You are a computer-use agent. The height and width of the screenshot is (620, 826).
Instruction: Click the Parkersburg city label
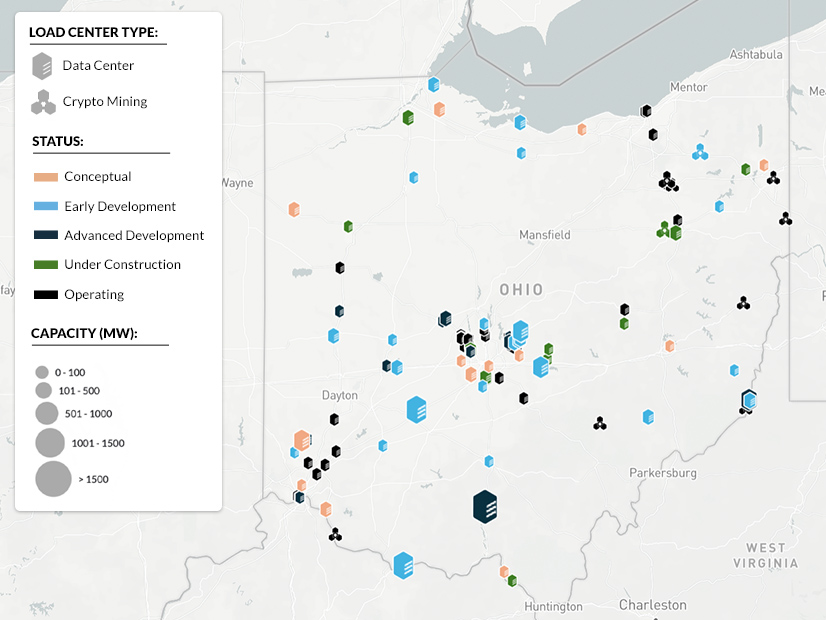[663, 473]
